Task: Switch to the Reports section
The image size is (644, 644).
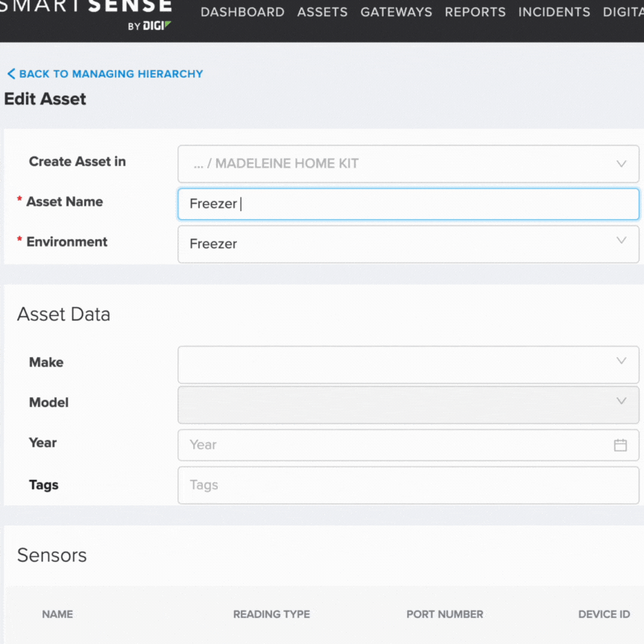Action: (x=476, y=12)
